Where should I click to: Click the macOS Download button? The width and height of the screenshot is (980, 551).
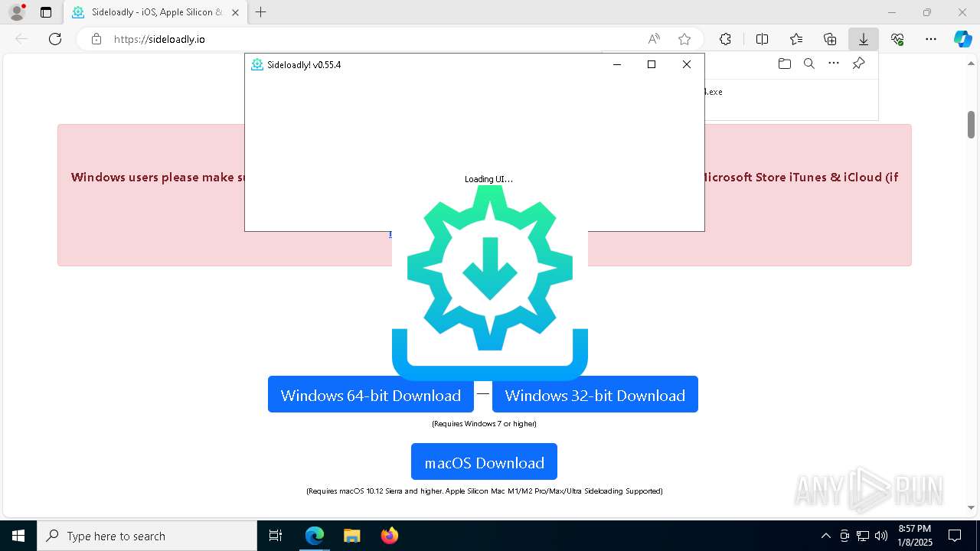click(x=484, y=461)
